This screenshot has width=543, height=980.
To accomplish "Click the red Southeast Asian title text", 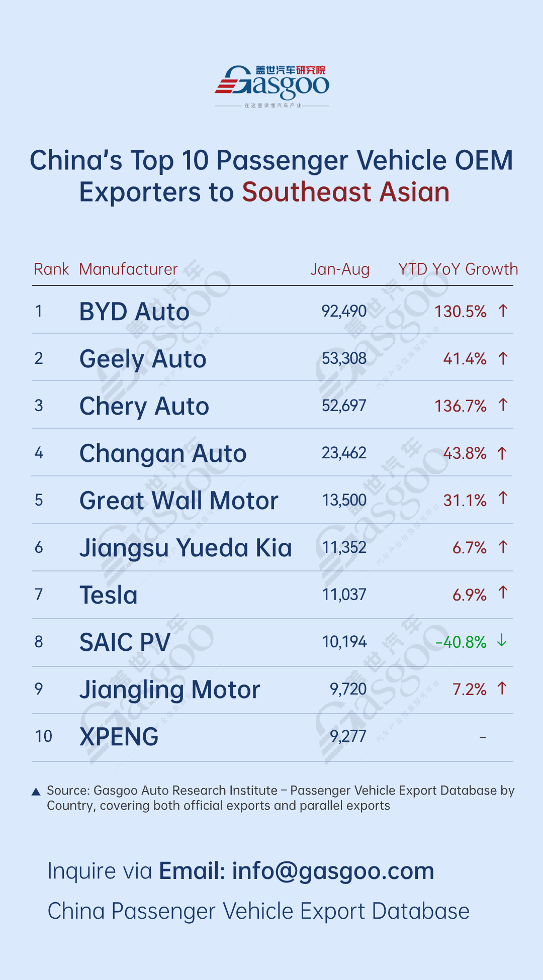I will click(346, 192).
